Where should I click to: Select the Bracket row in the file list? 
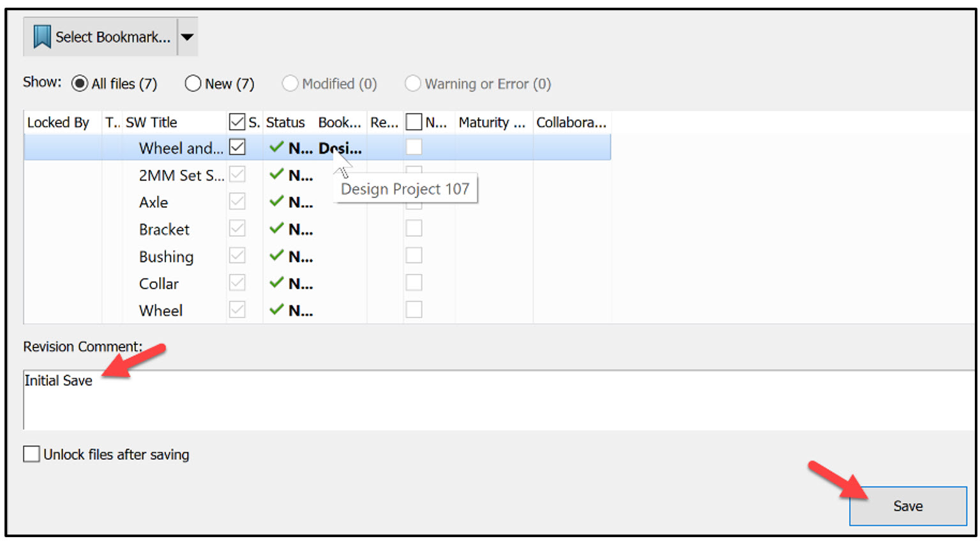tap(163, 229)
